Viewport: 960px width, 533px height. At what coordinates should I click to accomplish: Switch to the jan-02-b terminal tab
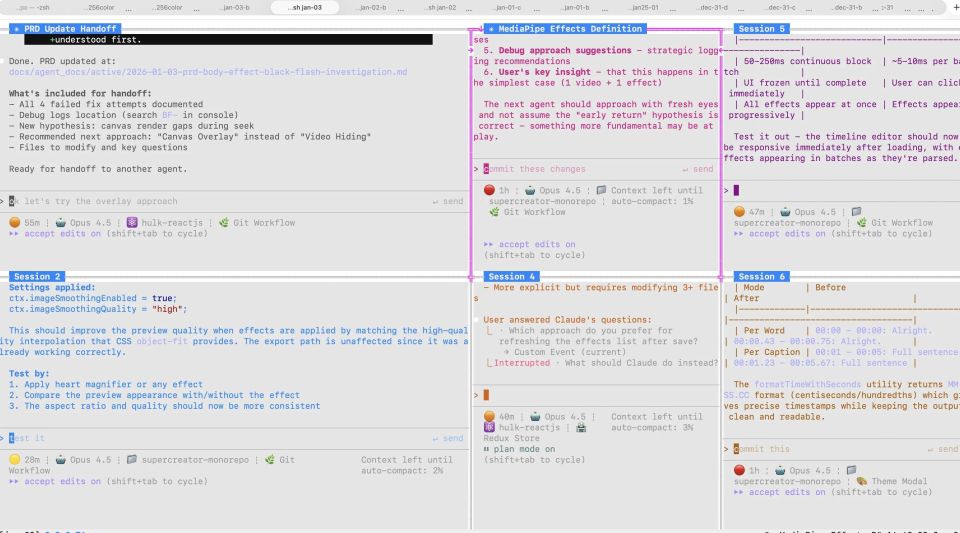[373, 7]
